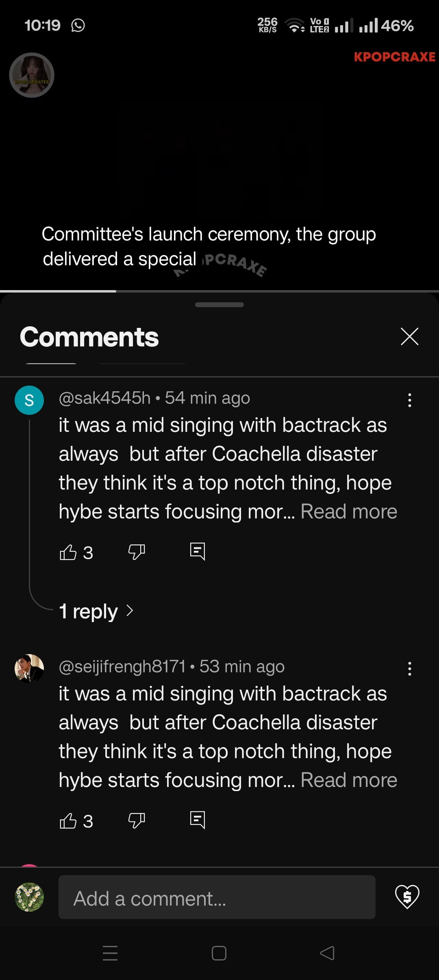Expand second comment with Read more

click(x=349, y=780)
